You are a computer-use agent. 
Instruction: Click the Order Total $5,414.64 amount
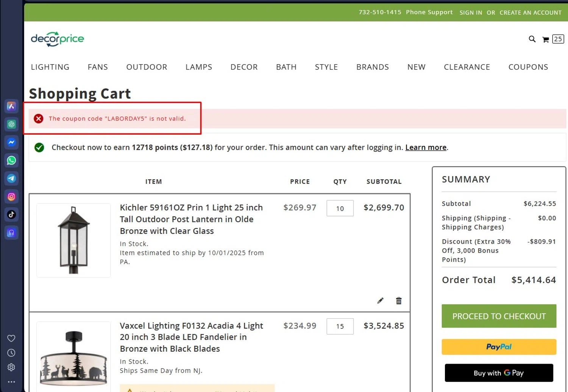tap(534, 280)
